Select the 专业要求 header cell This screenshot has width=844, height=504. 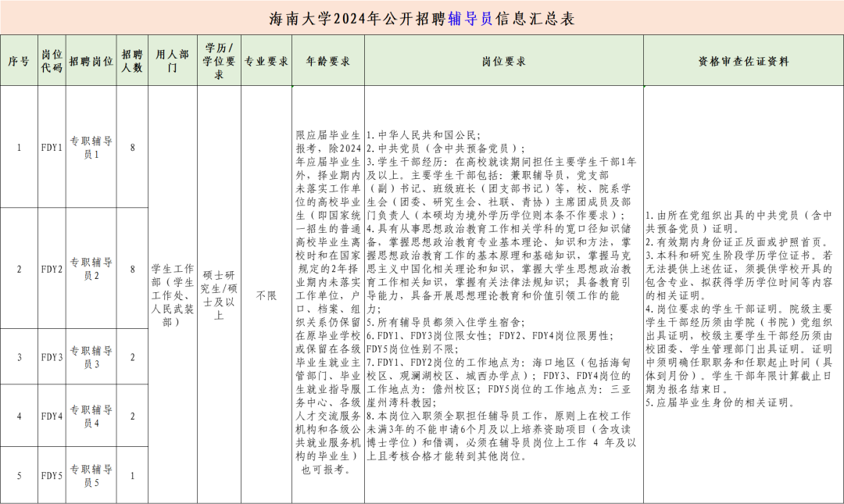click(266, 61)
